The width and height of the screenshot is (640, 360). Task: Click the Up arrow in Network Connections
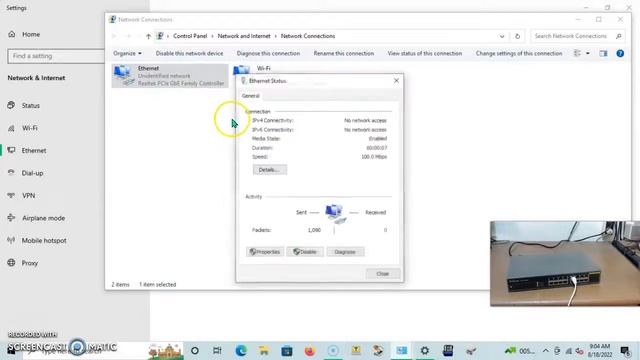coord(148,36)
